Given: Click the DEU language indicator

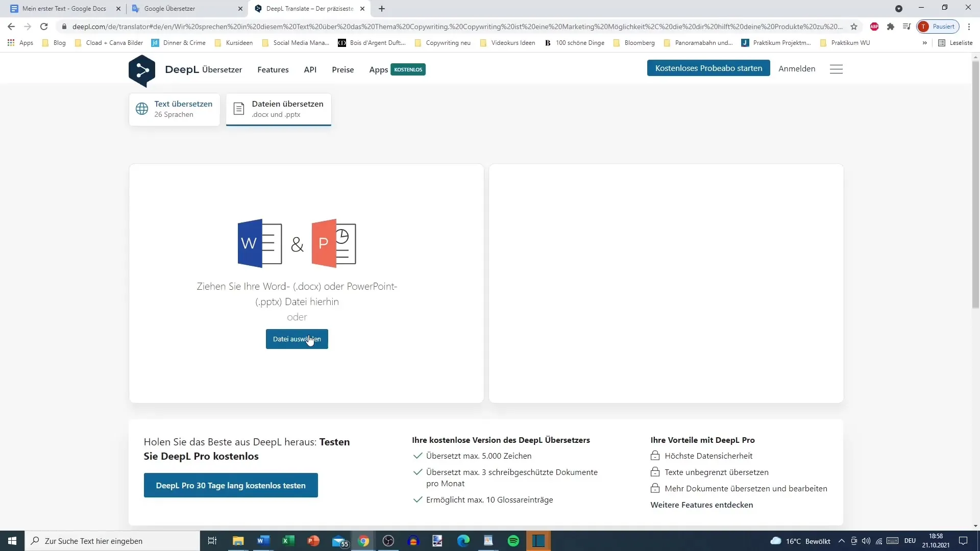Looking at the screenshot, I should tap(910, 541).
